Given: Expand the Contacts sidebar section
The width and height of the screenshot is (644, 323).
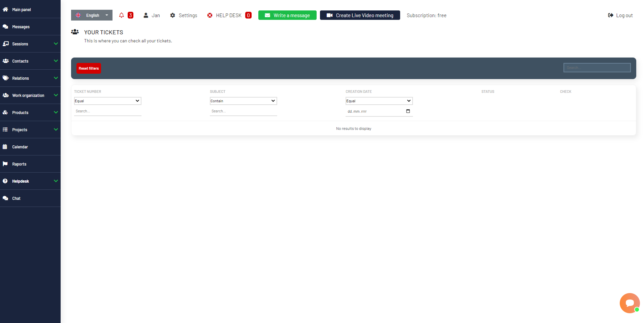Looking at the screenshot, I should pos(56,61).
